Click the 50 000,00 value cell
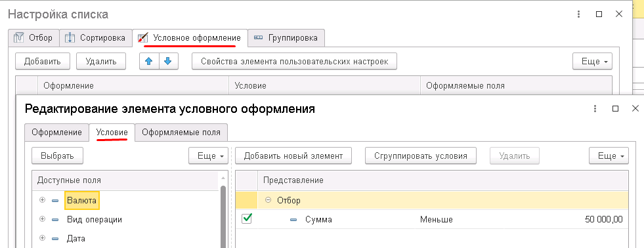644x248 pixels. tap(603, 220)
